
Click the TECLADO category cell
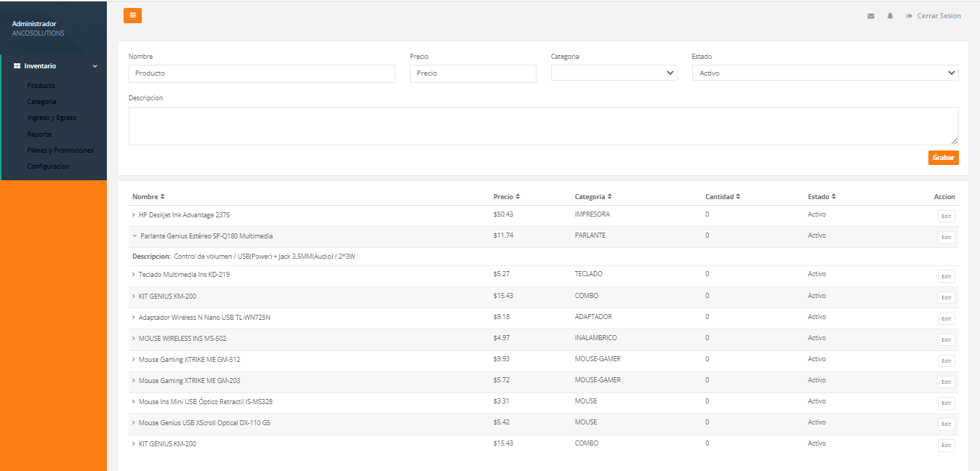[x=588, y=274]
